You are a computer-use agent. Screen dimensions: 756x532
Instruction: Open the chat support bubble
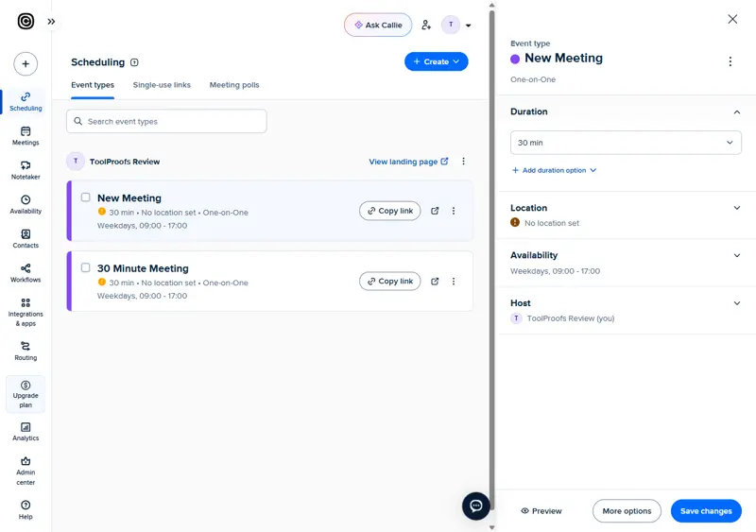click(476, 506)
